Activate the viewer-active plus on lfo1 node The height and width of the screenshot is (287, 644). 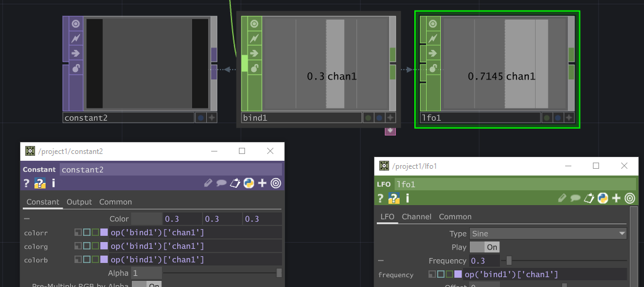point(569,118)
